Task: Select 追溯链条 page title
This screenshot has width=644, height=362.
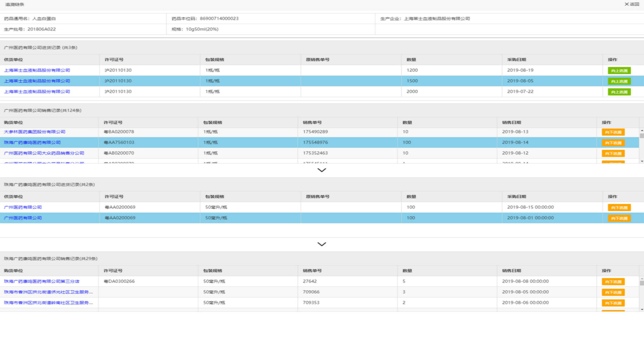Action: point(15,4)
